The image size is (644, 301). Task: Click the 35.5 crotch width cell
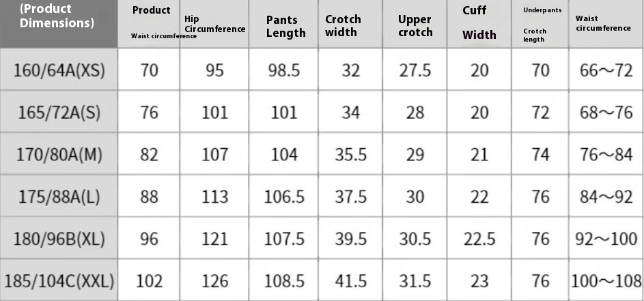coord(350,154)
